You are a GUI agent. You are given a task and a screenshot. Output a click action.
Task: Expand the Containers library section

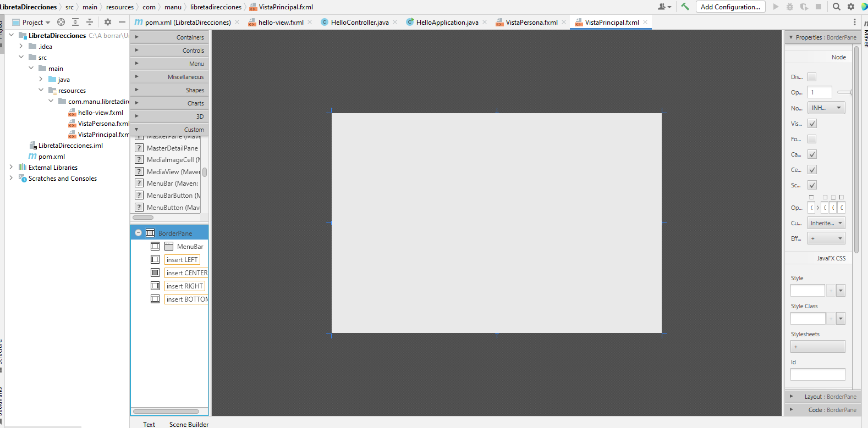coord(169,37)
